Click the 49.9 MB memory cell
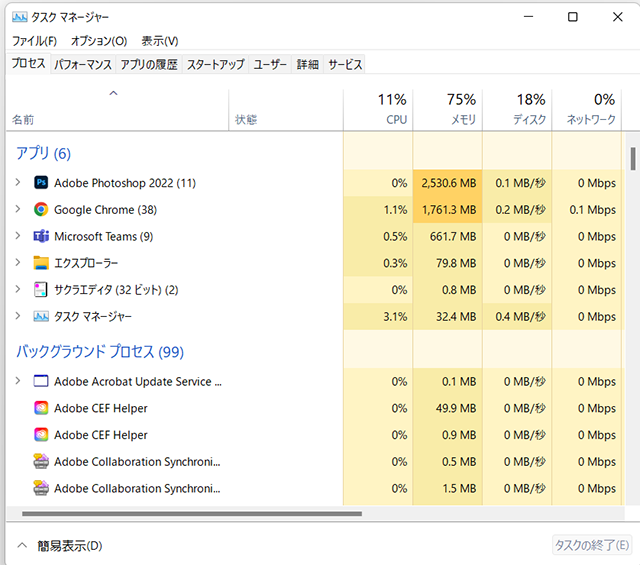 [x=447, y=408]
